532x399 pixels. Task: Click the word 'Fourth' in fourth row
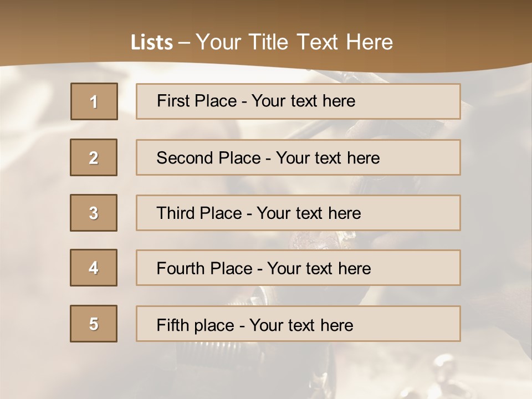click(x=181, y=269)
